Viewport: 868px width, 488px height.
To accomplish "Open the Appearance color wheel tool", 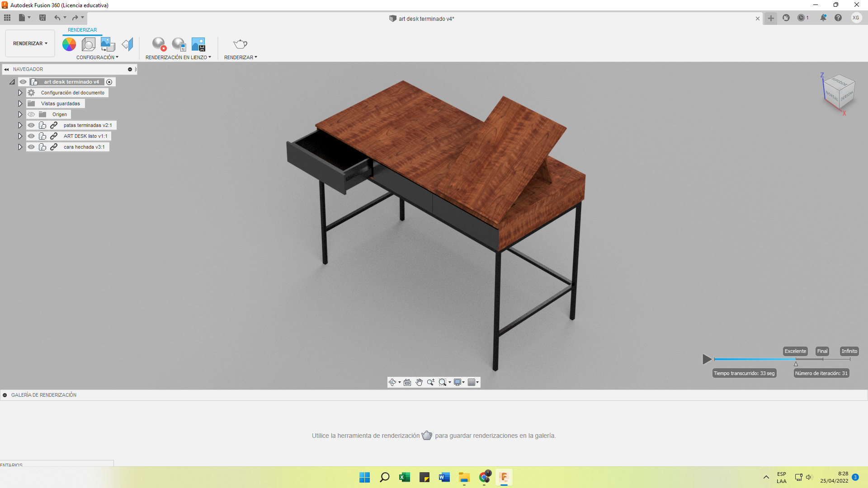I will click(69, 44).
